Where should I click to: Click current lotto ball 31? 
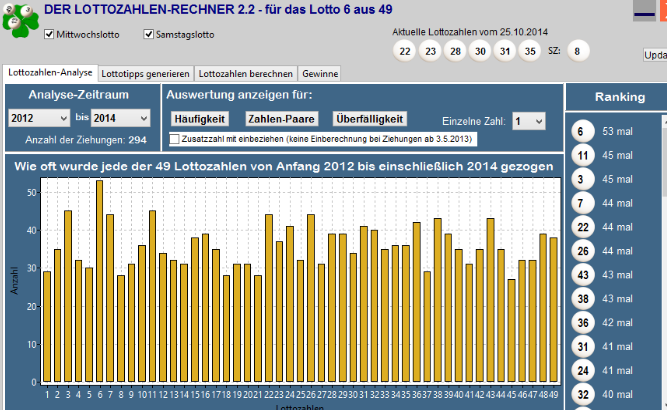[505, 51]
